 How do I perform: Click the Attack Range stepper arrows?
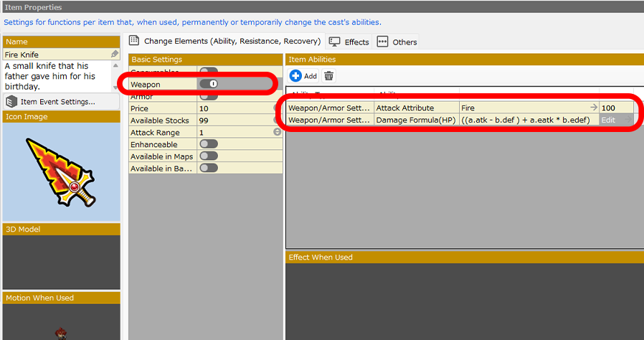[x=277, y=132]
